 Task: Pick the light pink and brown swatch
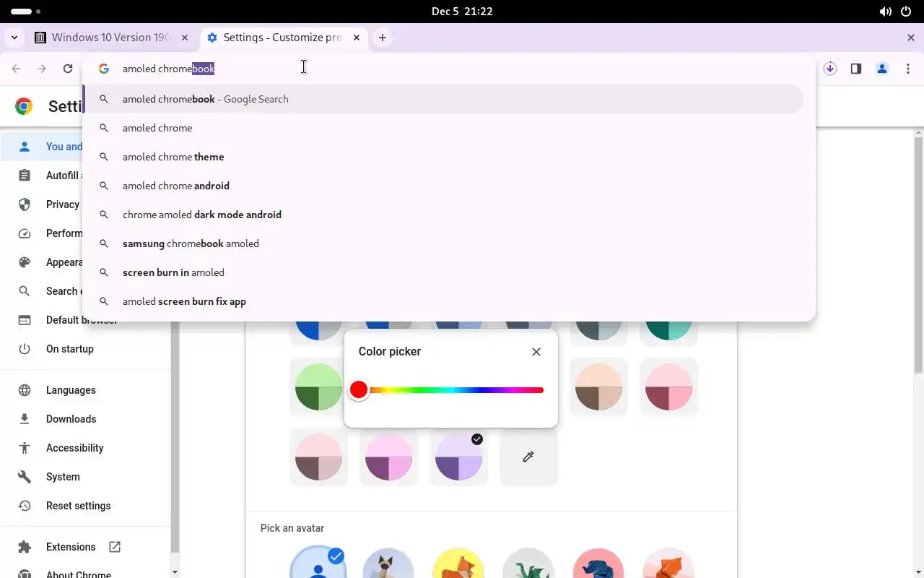pyautogui.click(x=318, y=457)
